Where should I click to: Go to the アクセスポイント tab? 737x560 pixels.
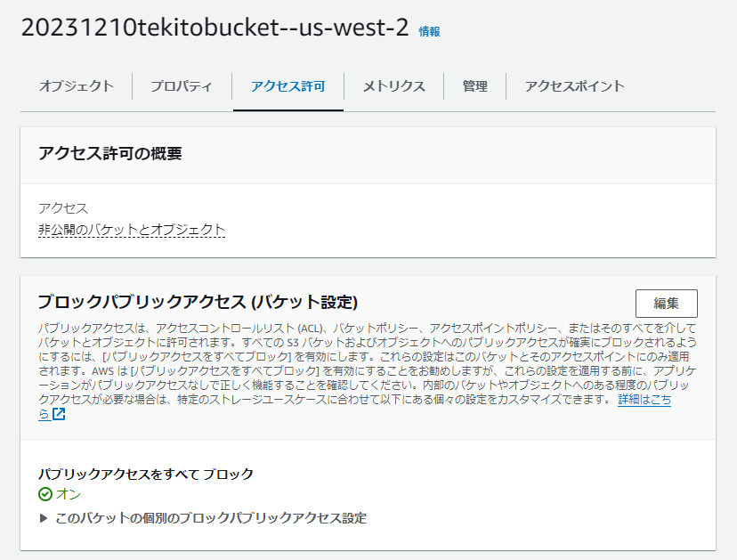[574, 86]
